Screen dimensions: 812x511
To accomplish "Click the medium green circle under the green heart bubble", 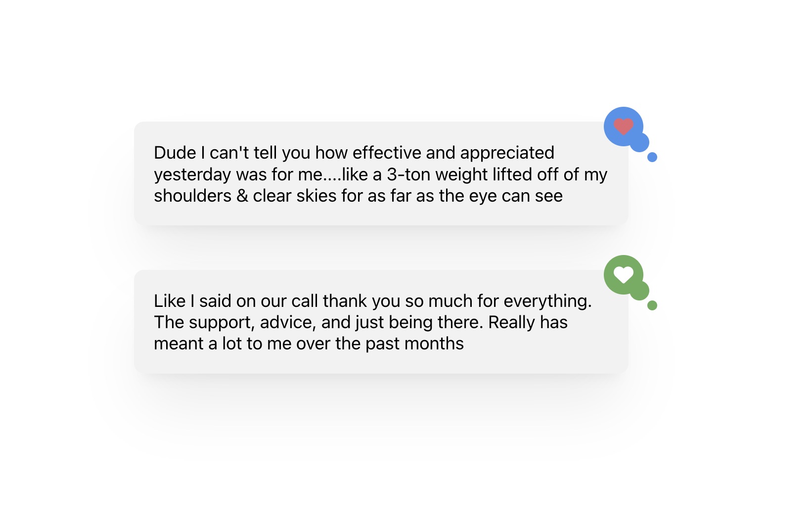I will point(639,291).
